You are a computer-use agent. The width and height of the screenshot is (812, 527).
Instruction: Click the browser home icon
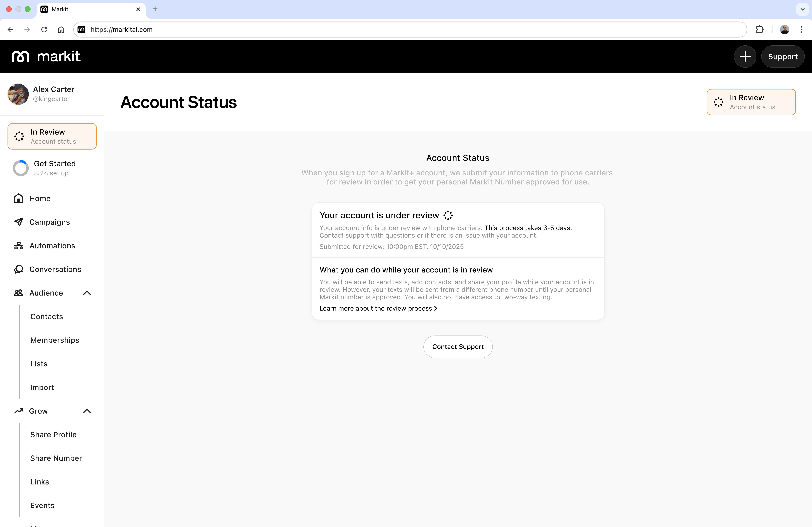click(61, 30)
